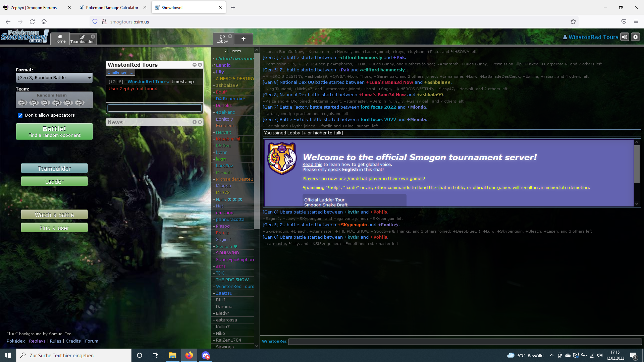Open the Replays footer link

coord(37,341)
